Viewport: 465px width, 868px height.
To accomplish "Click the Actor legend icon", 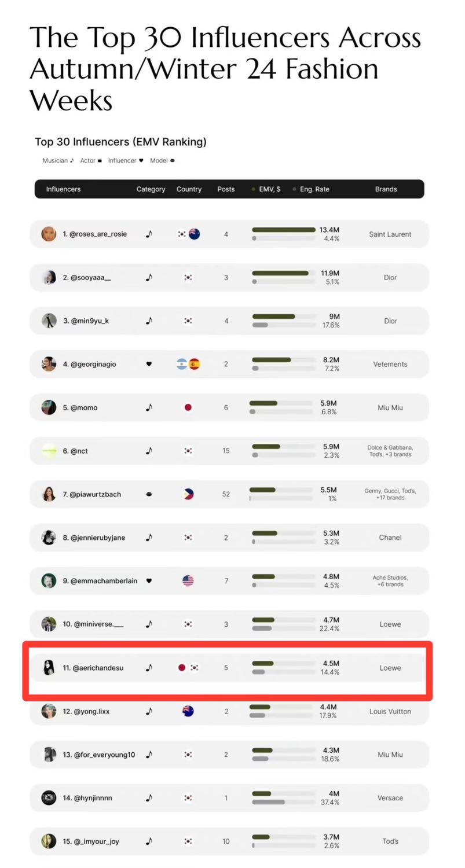I will (x=100, y=161).
